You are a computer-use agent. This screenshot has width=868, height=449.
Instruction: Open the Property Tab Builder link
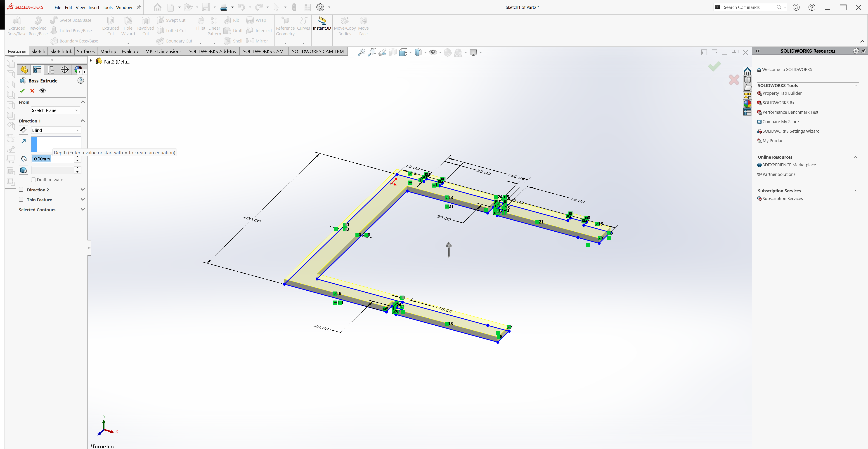tap(782, 93)
